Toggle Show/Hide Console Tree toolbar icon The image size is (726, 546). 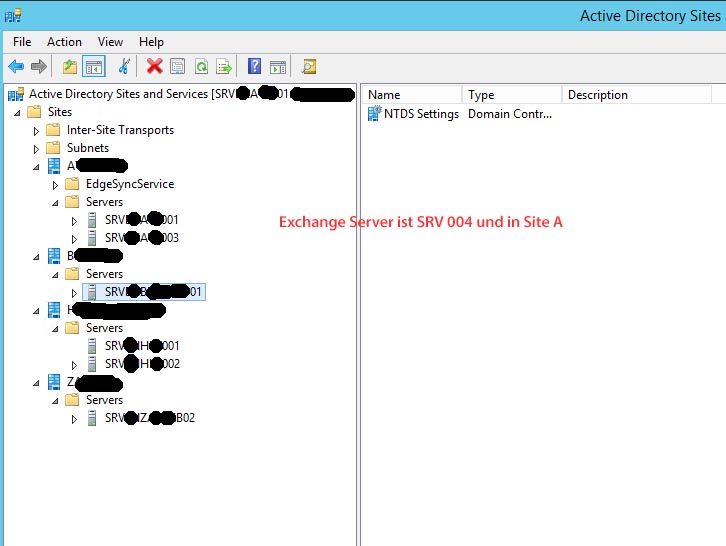pyautogui.click(x=94, y=67)
